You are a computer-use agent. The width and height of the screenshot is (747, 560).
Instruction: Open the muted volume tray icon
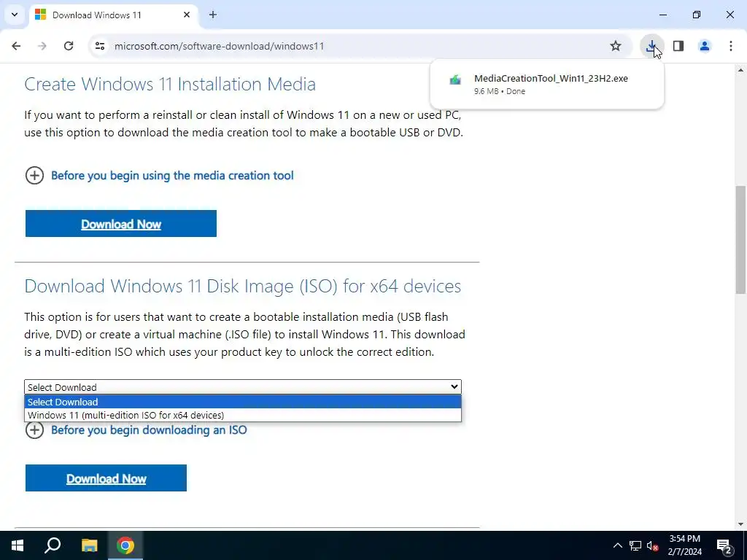pyautogui.click(x=653, y=545)
